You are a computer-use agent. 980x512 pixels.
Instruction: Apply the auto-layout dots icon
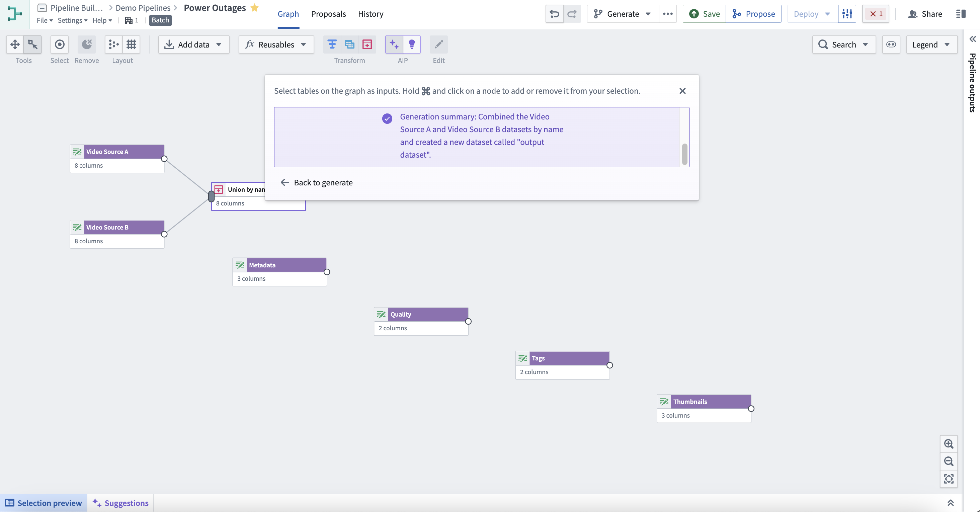pyautogui.click(x=113, y=45)
